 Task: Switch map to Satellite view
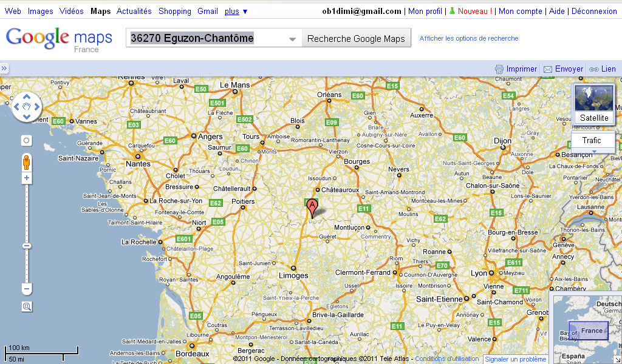coord(593,104)
